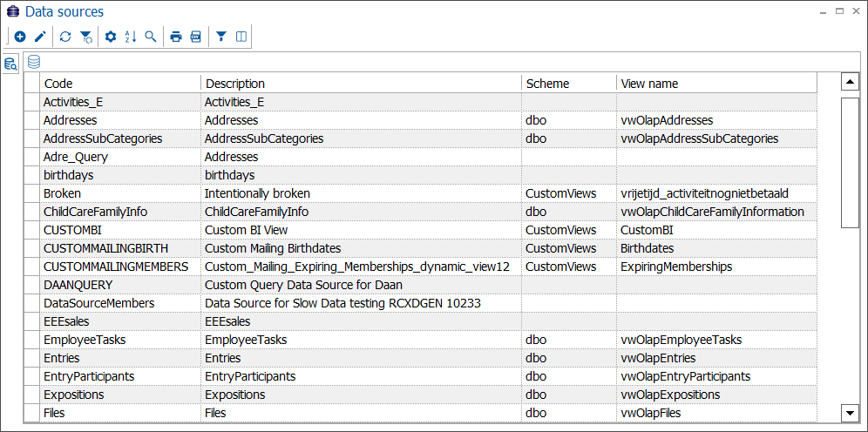Image resolution: width=868 pixels, height=432 pixels.
Task: Click the A-Z sort icon
Action: point(131,37)
